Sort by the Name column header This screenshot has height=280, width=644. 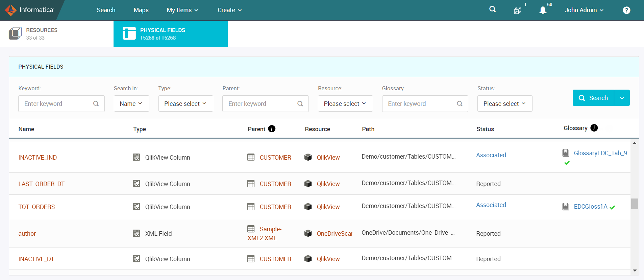(26, 129)
